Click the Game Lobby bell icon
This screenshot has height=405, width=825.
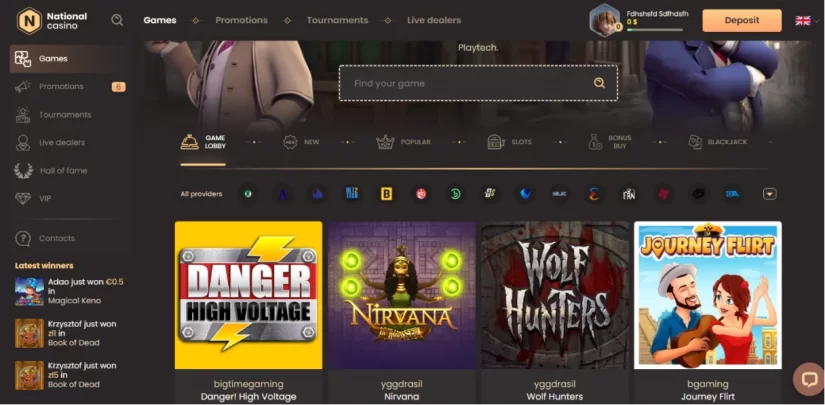(189, 142)
